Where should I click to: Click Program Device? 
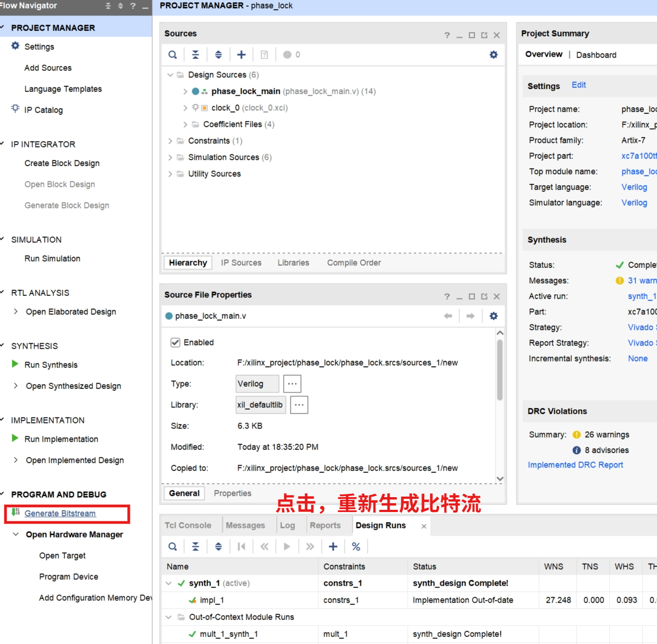(x=69, y=576)
